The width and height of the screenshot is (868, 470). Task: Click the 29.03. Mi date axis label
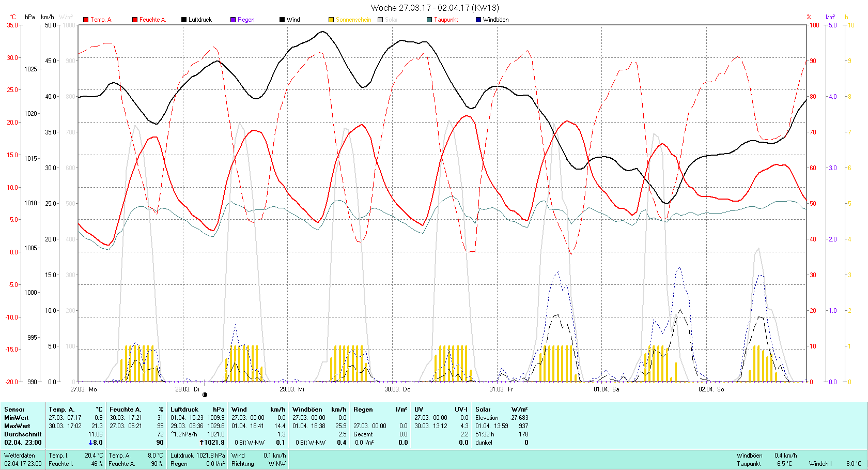tap(292, 389)
